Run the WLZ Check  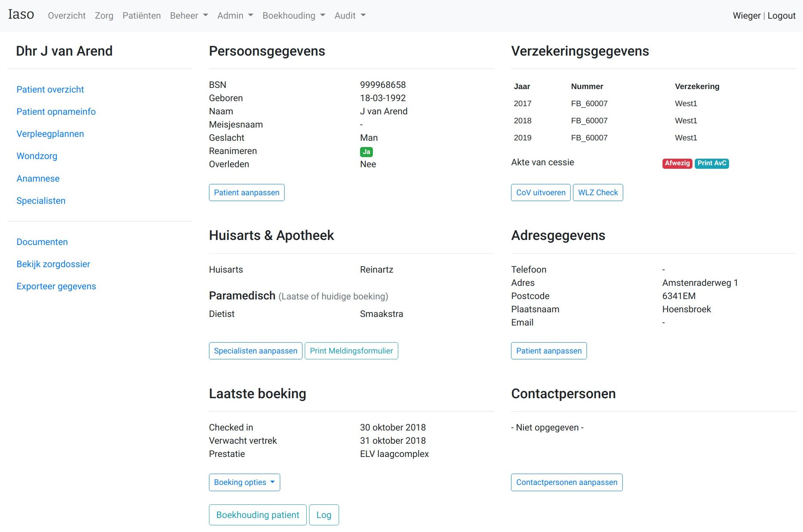tap(597, 192)
